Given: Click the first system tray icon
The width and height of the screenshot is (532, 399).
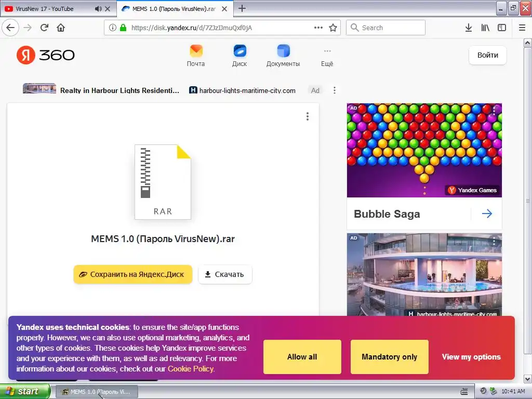Looking at the screenshot, I should (484, 391).
